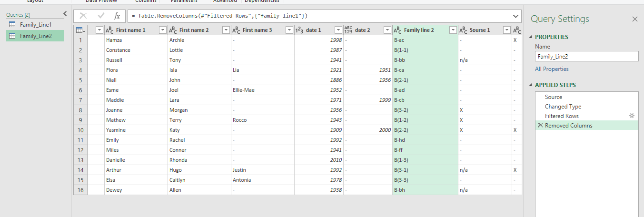Click the cell containing Morgan
The height and width of the screenshot is (217, 644).
click(199, 110)
